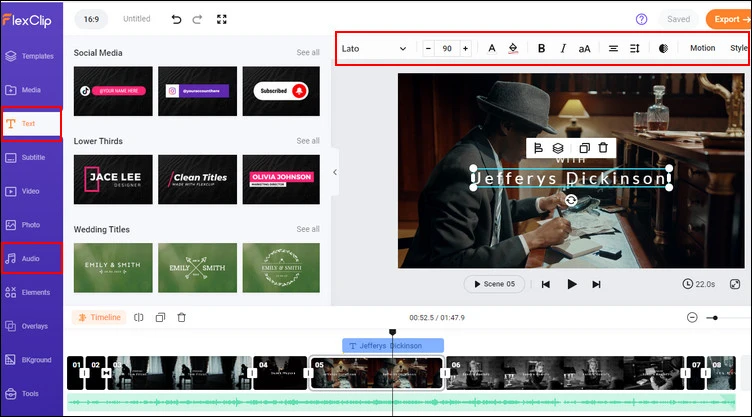Open the Lato font dropdown
Screen dimensions: 752x417
point(374,48)
